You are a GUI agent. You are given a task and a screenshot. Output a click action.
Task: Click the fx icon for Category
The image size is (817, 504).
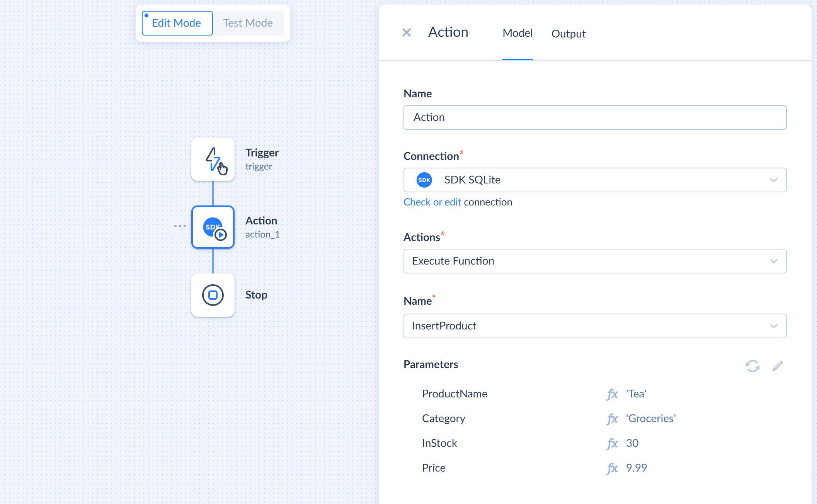pyautogui.click(x=613, y=419)
